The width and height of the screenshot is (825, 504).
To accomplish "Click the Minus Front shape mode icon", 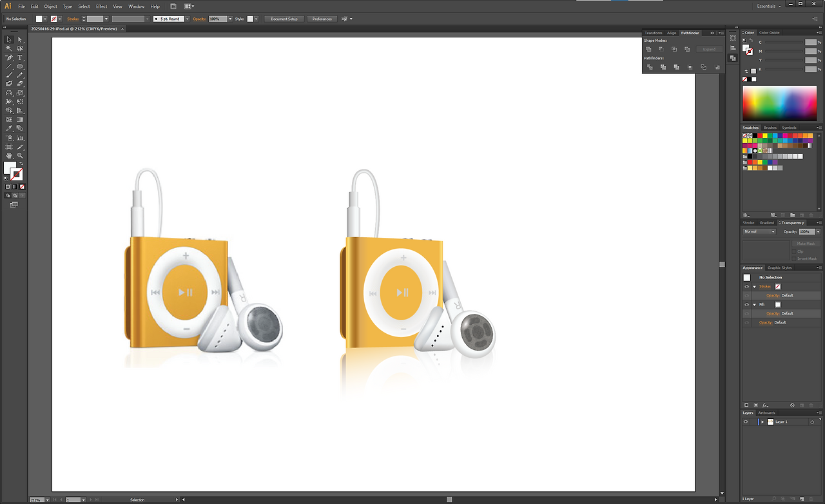I will (x=661, y=49).
